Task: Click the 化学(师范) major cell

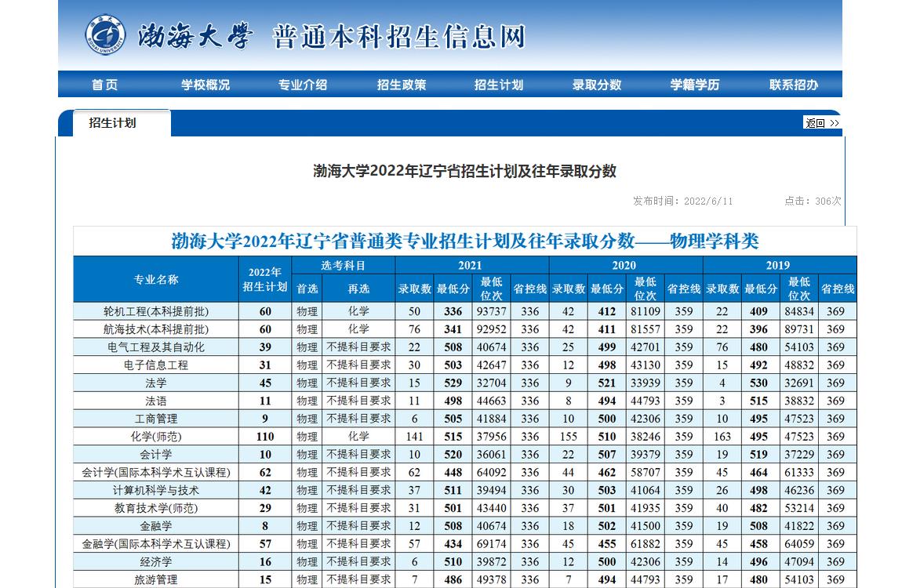Action: pos(156,436)
